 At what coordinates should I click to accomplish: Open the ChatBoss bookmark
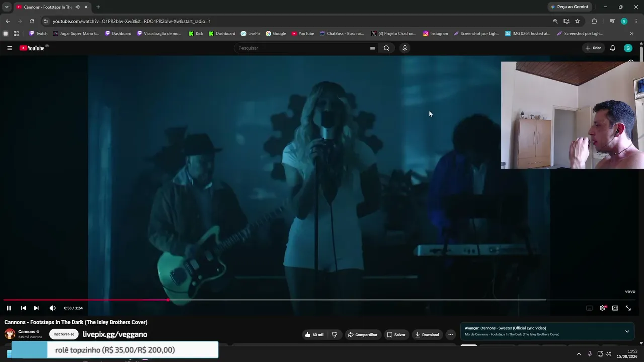coord(341,34)
